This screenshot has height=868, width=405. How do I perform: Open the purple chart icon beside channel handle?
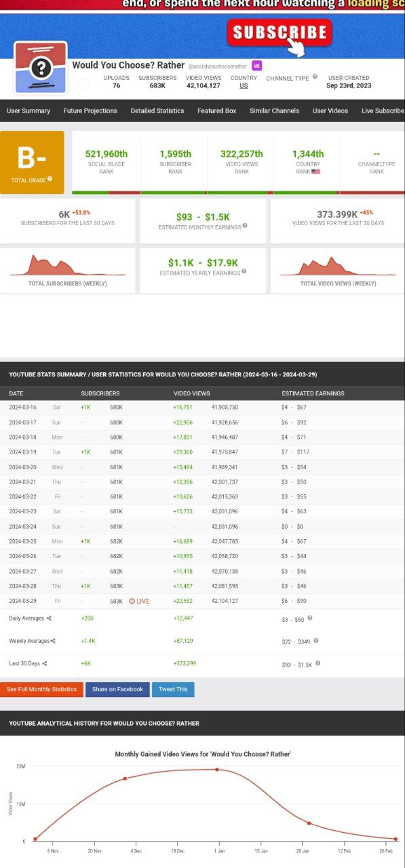[257, 65]
